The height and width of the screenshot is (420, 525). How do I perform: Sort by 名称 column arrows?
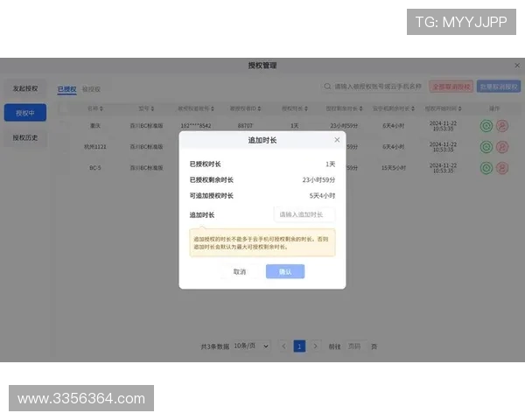click(101, 108)
